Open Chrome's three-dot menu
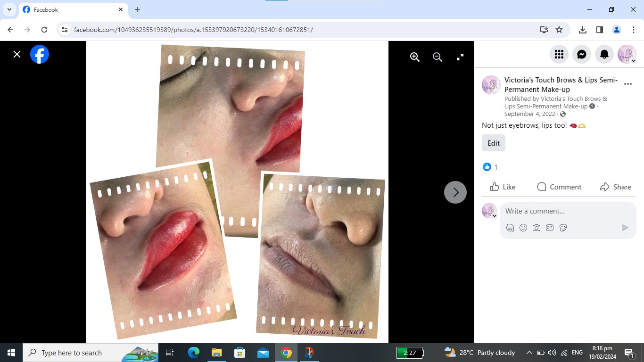Viewport: 644px width, 362px height. click(634, 29)
